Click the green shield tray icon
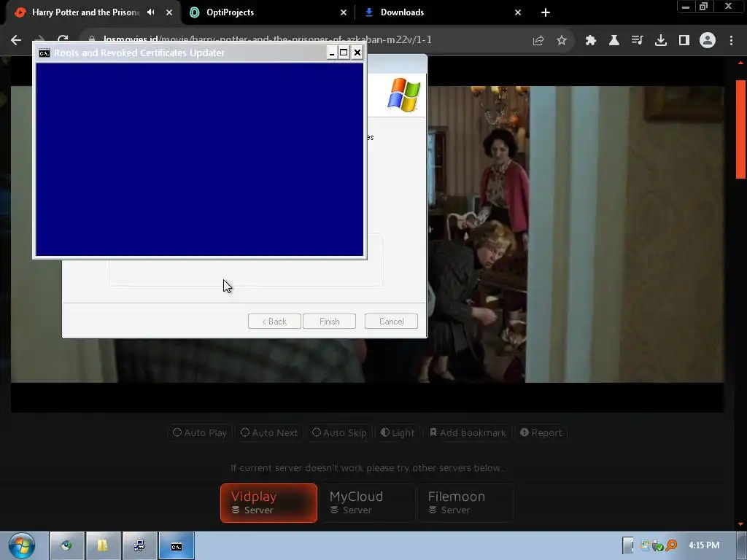Screen dimensions: 747x560 coord(658,545)
